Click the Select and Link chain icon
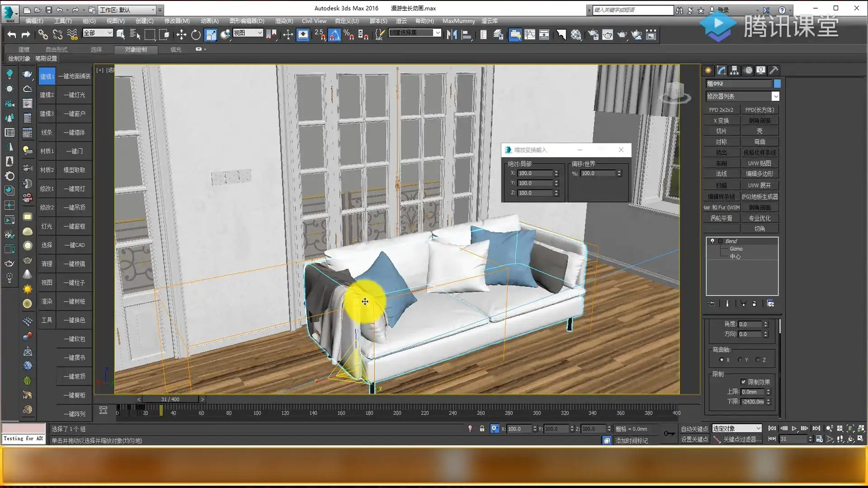 (42, 35)
